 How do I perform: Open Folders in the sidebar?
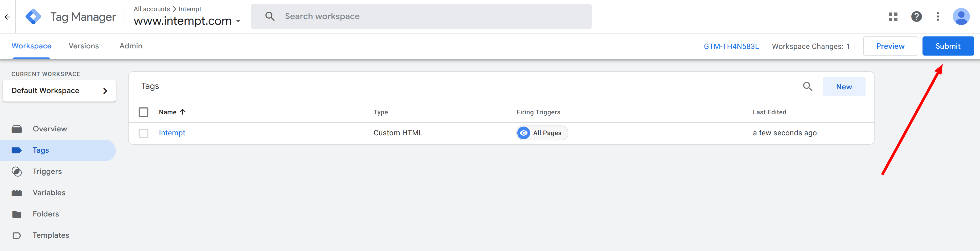(46, 214)
